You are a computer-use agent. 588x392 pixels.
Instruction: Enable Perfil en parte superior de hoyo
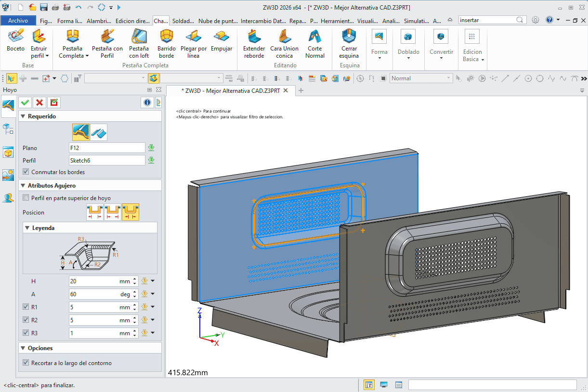pos(26,198)
